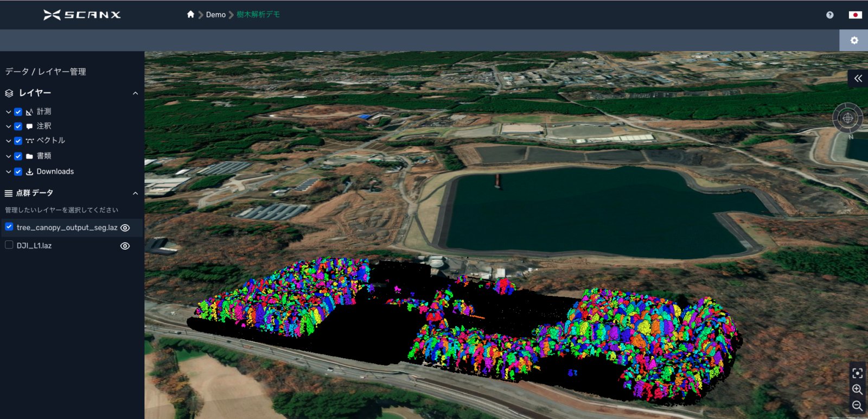The width and height of the screenshot is (868, 419).
Task: Click the fit-to-view focus icon
Action: [857, 373]
